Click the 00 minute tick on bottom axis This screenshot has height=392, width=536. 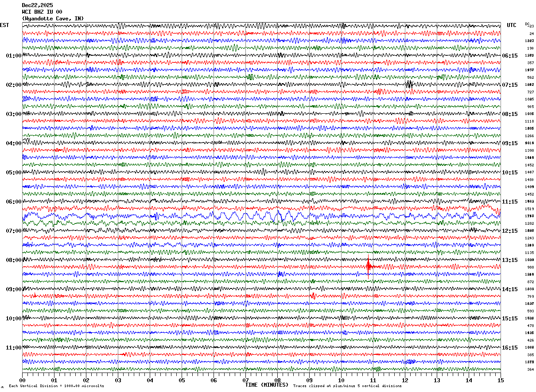pos(22,380)
